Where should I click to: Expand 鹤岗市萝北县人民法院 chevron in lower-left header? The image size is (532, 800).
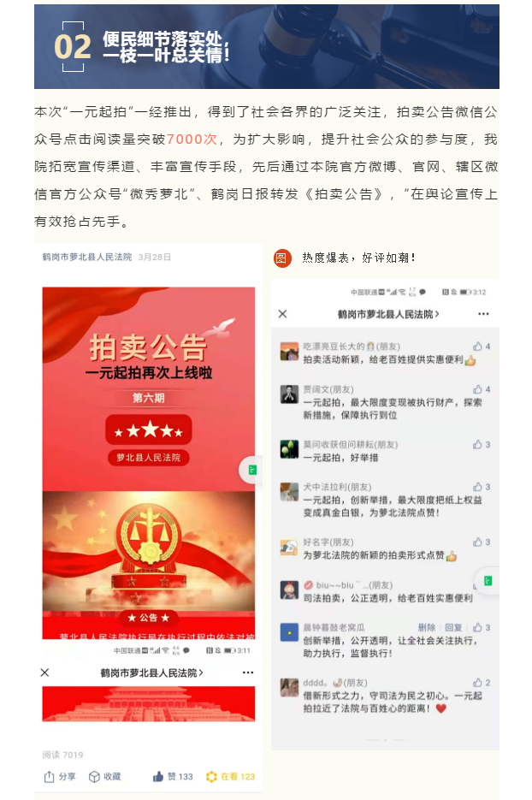coord(201,673)
